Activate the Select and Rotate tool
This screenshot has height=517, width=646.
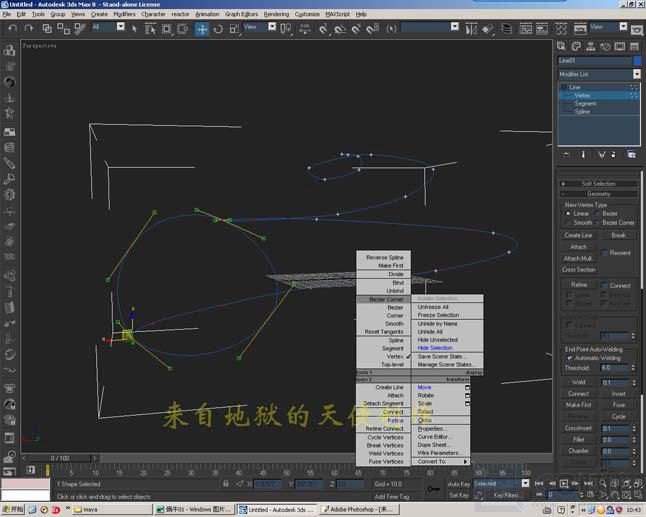click(x=218, y=29)
